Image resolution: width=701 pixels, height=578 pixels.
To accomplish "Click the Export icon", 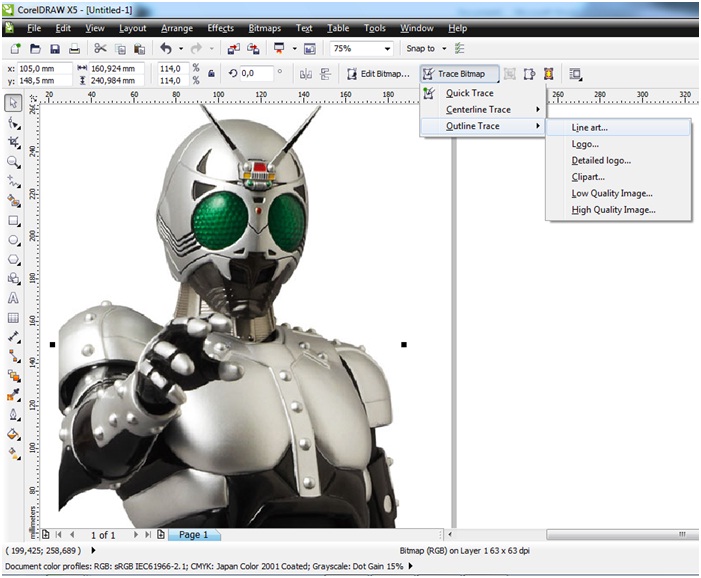I will pos(253,49).
